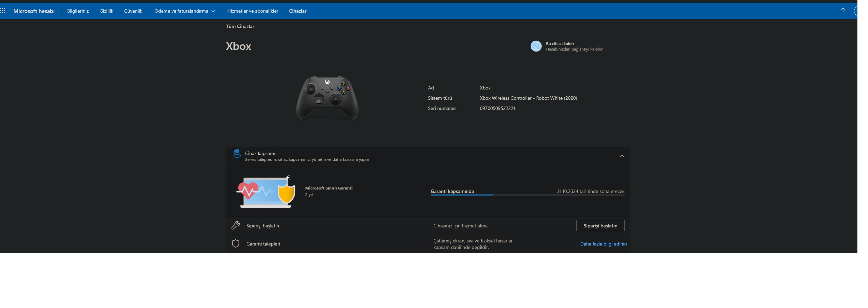This screenshot has width=868, height=308.
Task: Click Bu cihazı kaldır link
Action: click(x=560, y=44)
